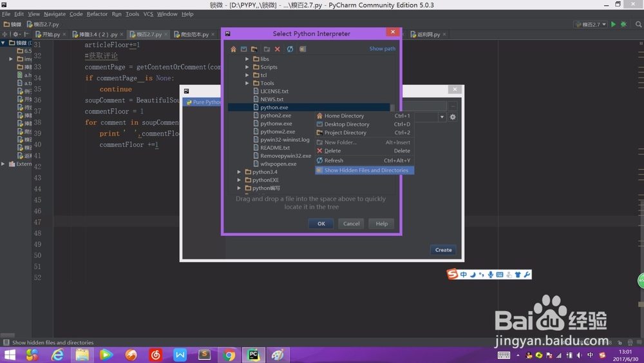Choose Delete in context menu

[x=365, y=151]
